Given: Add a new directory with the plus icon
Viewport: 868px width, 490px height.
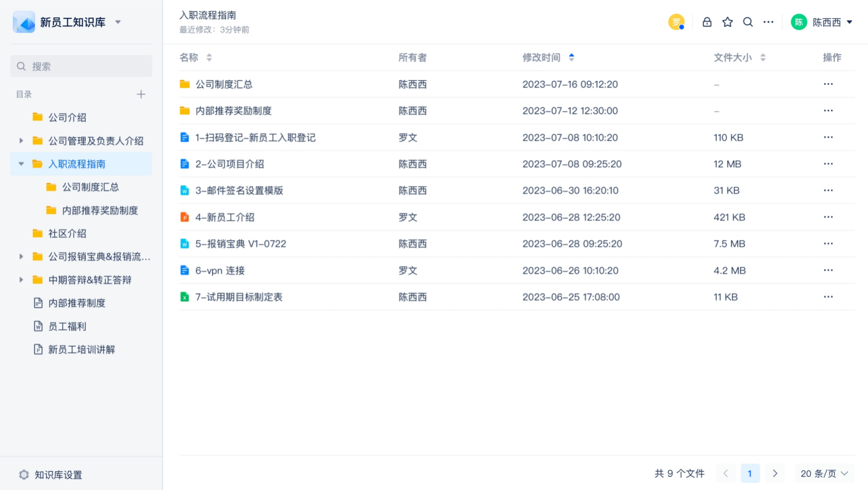Looking at the screenshot, I should 141,94.
